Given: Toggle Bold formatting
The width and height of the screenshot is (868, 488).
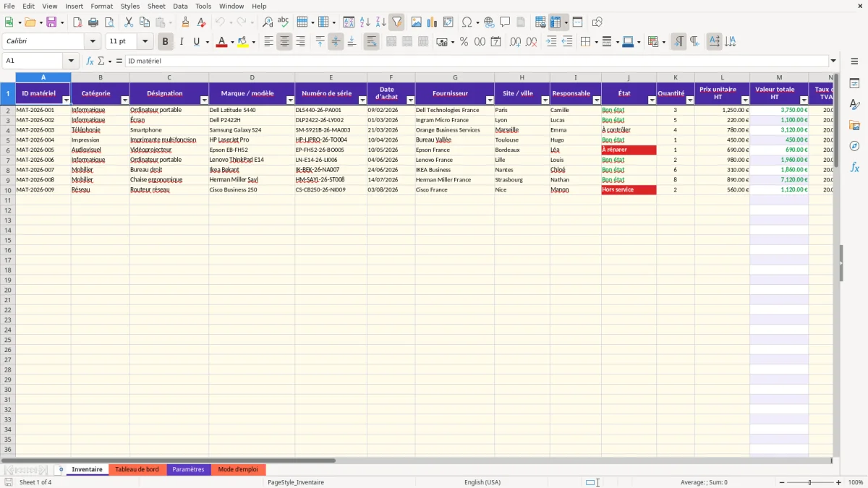Looking at the screenshot, I should pos(166,42).
